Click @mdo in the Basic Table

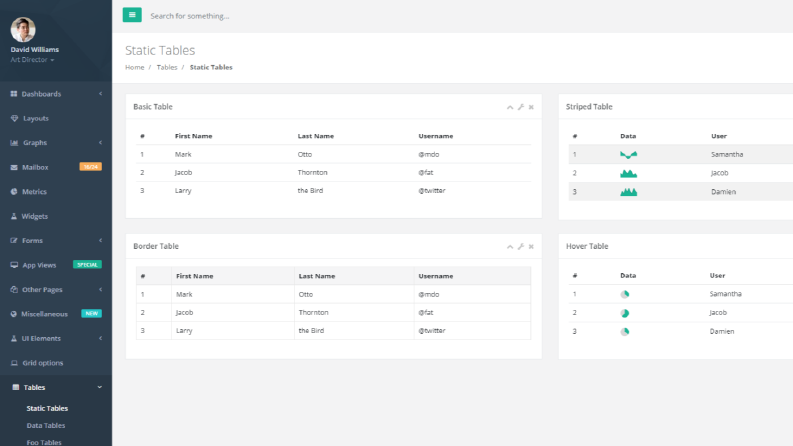click(429, 154)
